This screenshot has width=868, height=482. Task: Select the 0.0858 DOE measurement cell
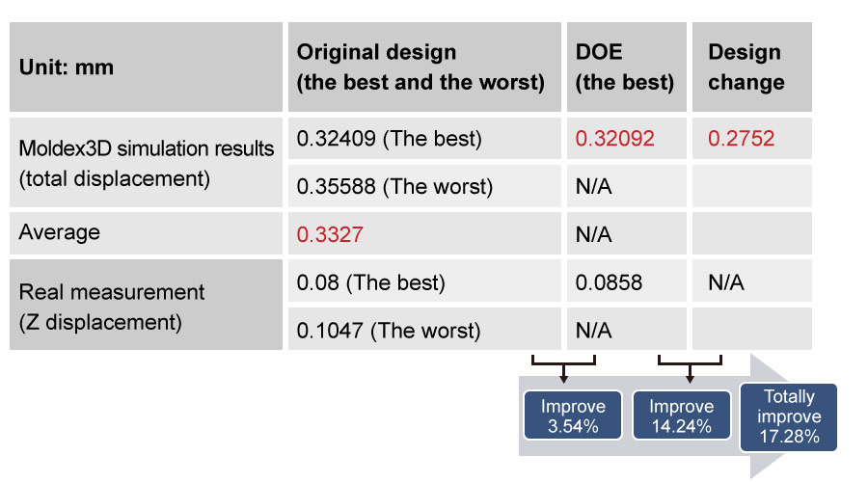(x=627, y=281)
